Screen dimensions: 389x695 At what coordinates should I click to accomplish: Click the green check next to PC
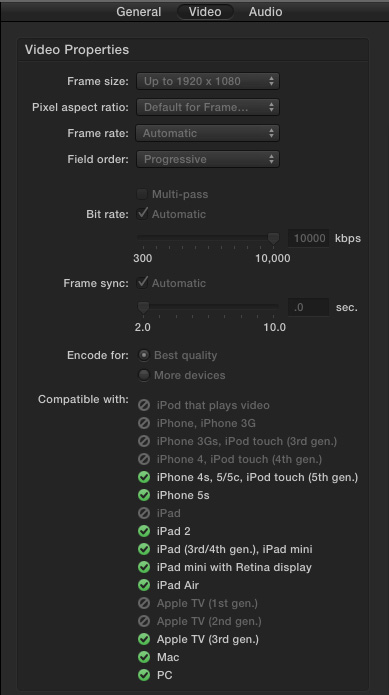pos(144,675)
